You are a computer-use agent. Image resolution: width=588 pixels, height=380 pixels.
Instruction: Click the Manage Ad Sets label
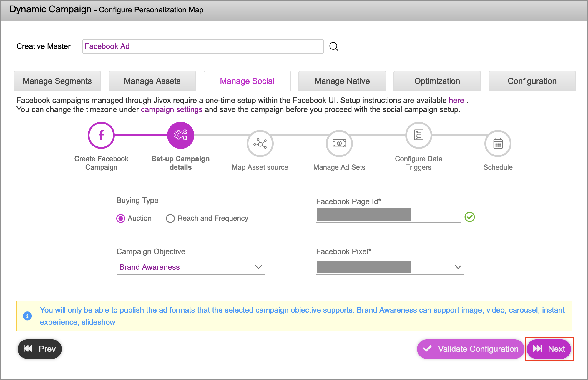pyautogui.click(x=339, y=167)
